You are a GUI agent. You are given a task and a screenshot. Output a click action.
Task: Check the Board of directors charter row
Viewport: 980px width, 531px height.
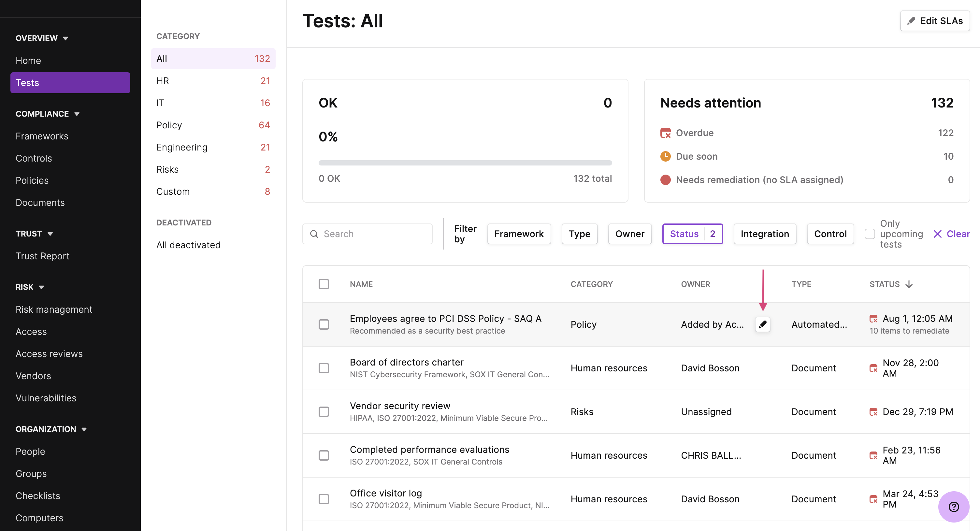324,368
